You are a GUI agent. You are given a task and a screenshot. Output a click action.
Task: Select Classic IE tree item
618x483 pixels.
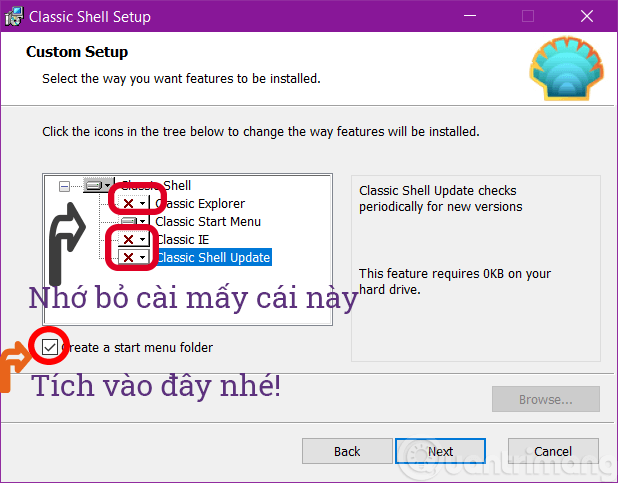pos(183,240)
